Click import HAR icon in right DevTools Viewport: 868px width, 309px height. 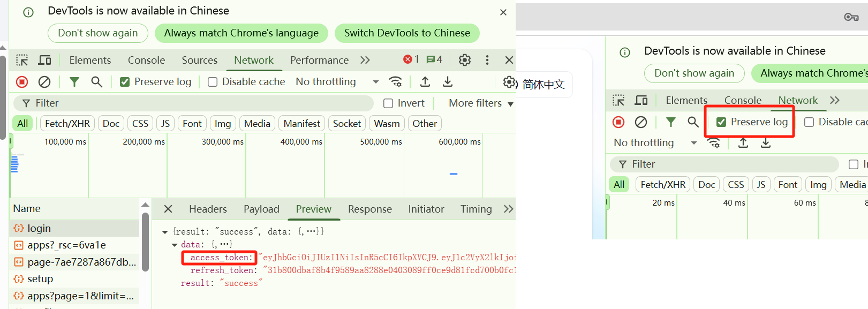coord(743,143)
